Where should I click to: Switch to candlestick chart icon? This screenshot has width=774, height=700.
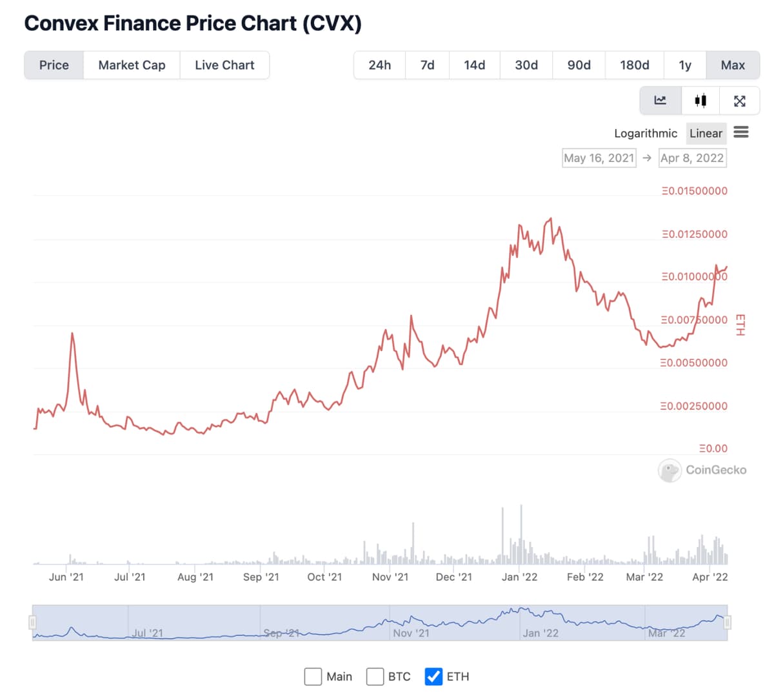click(700, 101)
